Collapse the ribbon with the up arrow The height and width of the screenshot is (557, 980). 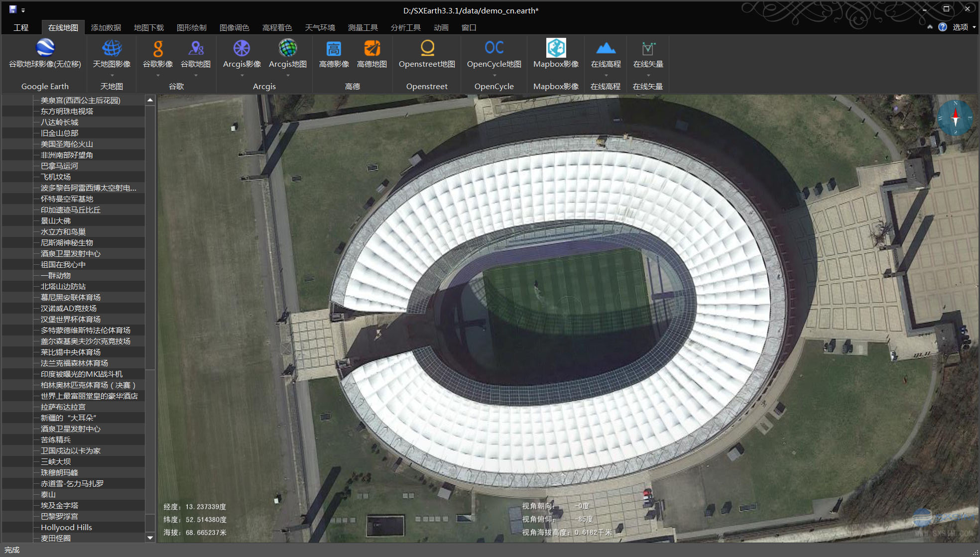coord(930,27)
